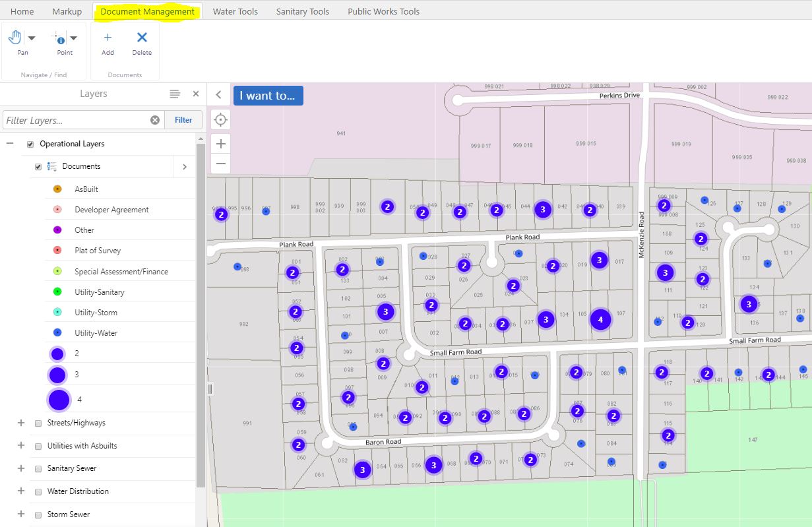The image size is (812, 527).
Task: Open the Document Management tab
Action: 148,11
